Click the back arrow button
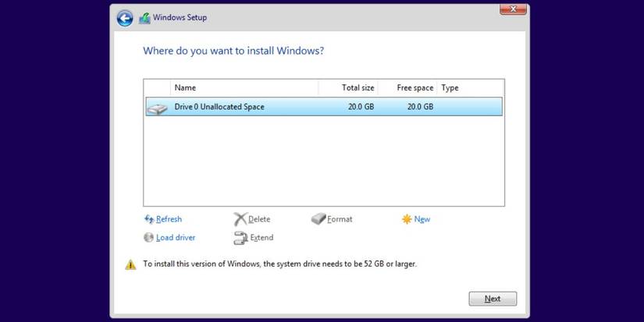 coord(125,18)
